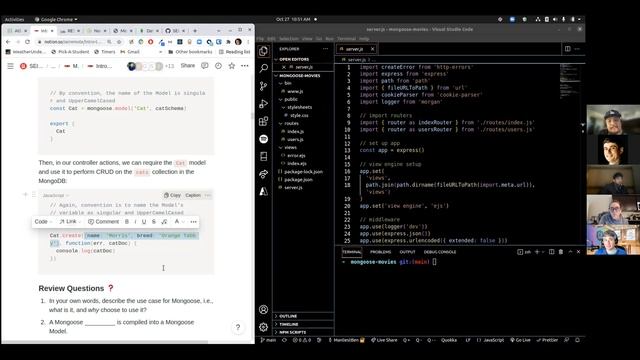This screenshot has height=360, width=640.
Task: Open Run and Debug view in VS Code
Action: 264,104
